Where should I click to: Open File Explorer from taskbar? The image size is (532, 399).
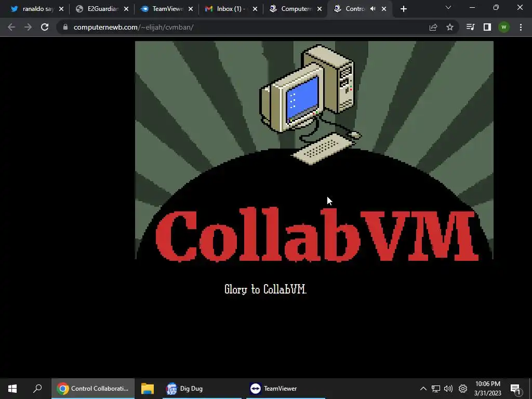tap(148, 389)
